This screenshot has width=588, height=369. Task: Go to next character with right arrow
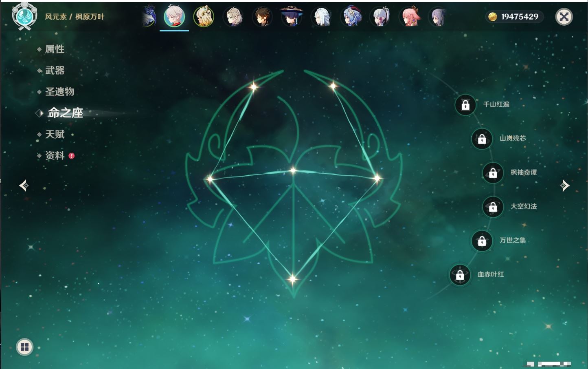point(565,186)
